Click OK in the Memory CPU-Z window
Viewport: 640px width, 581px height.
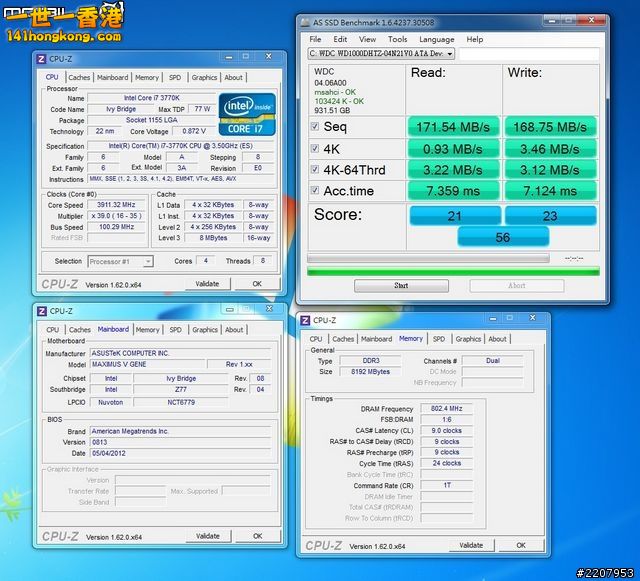520,546
